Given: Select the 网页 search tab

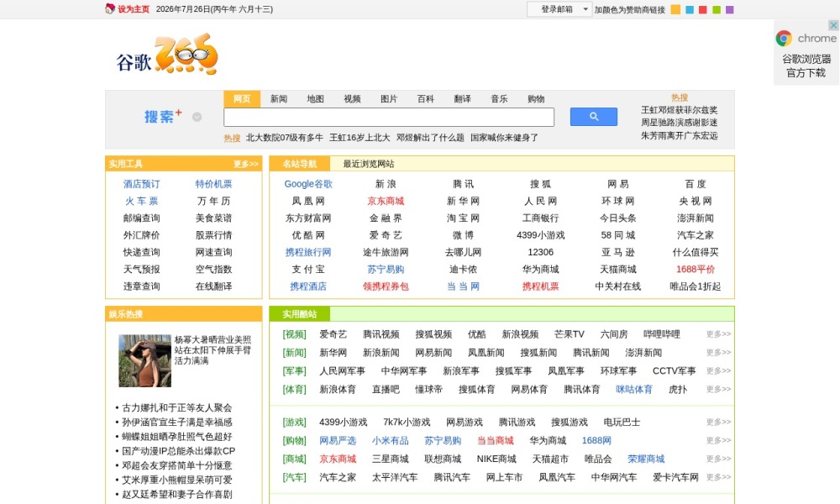Looking at the screenshot, I should pyautogui.click(x=242, y=98).
